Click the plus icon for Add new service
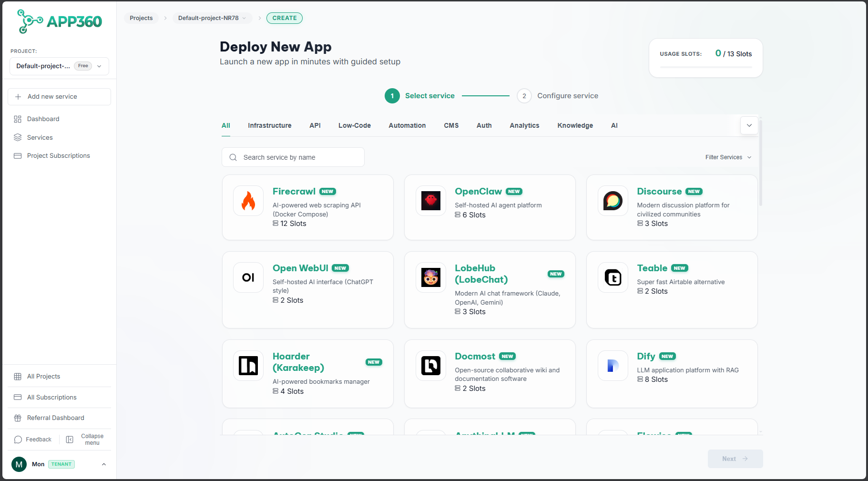Viewport: 868px width, 481px height. (x=18, y=97)
